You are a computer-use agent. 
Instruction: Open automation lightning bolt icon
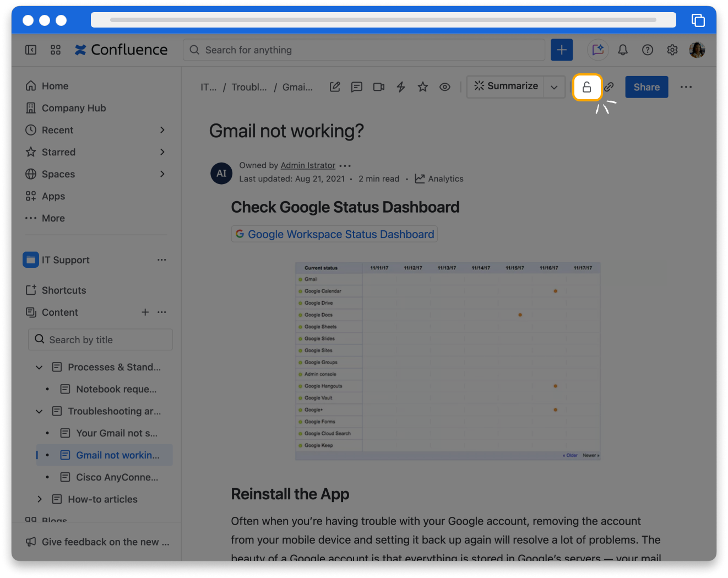(401, 87)
